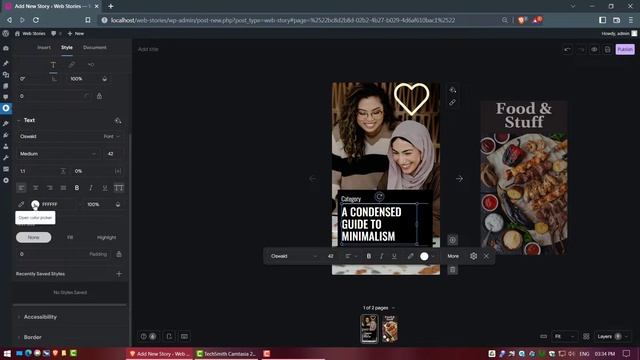Open keyboard shortcuts
This screenshot has width=640, height=360.
(184, 336)
